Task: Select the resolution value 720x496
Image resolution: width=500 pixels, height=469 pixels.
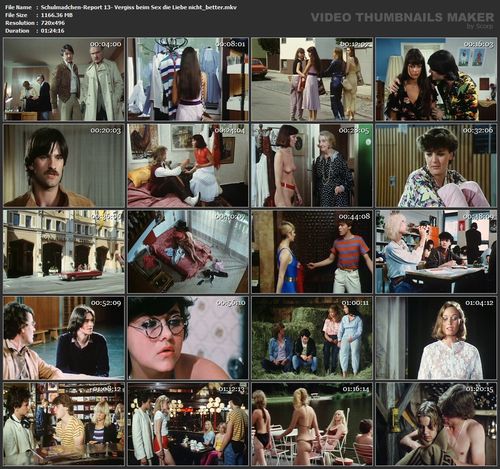Action: (x=53, y=23)
